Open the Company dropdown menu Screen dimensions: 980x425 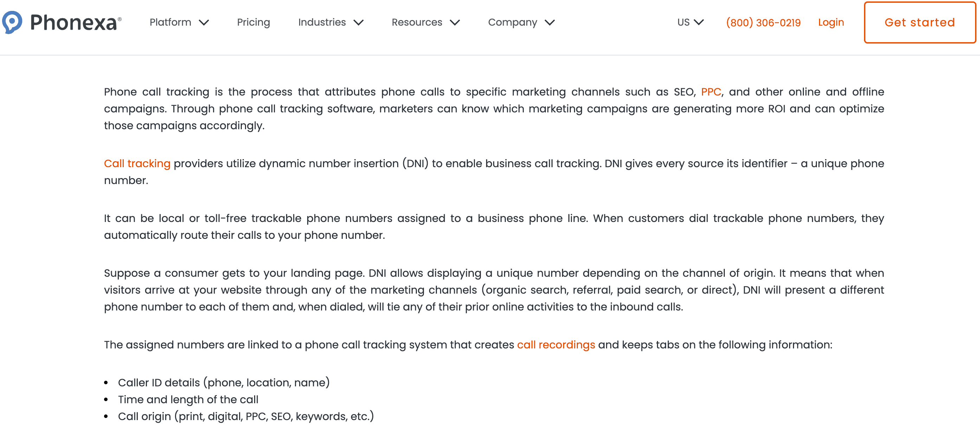(513, 22)
